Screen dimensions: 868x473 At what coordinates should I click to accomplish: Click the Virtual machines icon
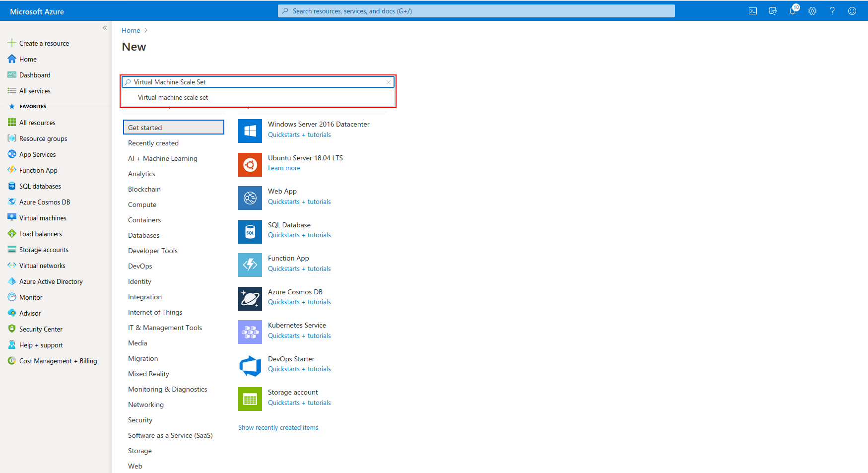(12, 218)
